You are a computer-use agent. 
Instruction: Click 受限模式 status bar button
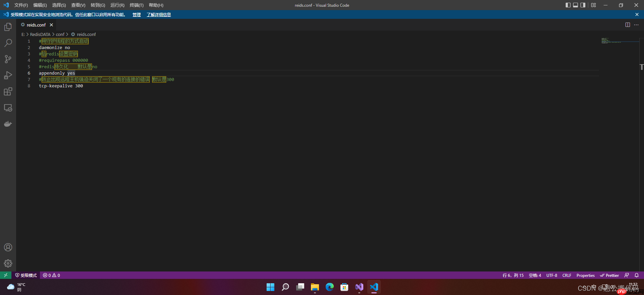[x=26, y=275]
